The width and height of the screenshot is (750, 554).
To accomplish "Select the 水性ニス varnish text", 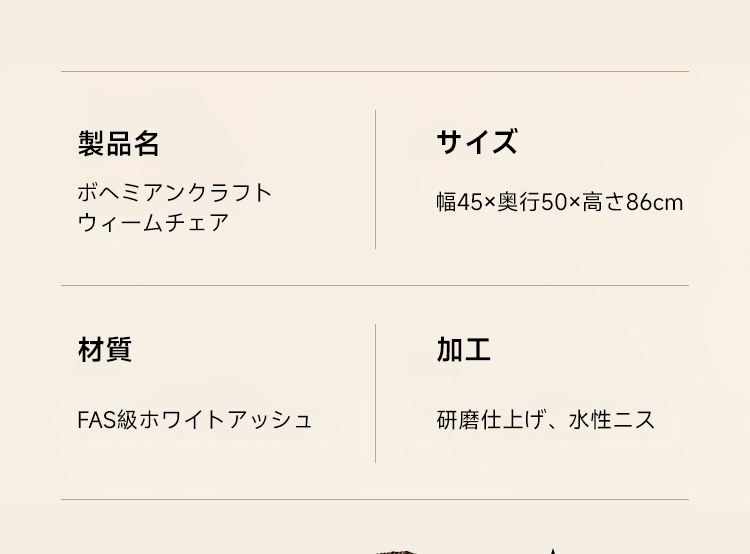I will [x=612, y=420].
